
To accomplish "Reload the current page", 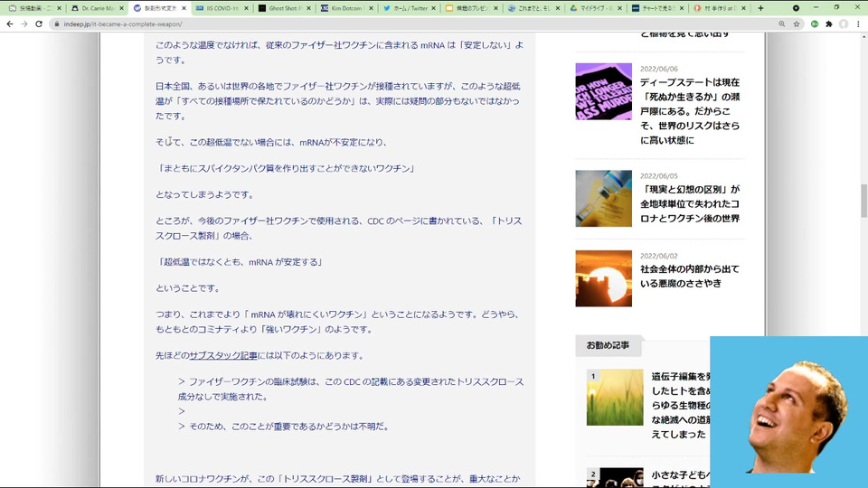I will 39,24.
